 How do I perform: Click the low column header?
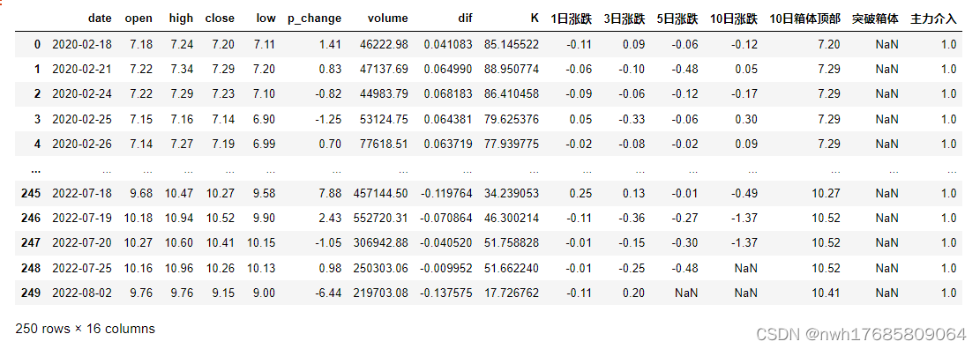coord(266,19)
